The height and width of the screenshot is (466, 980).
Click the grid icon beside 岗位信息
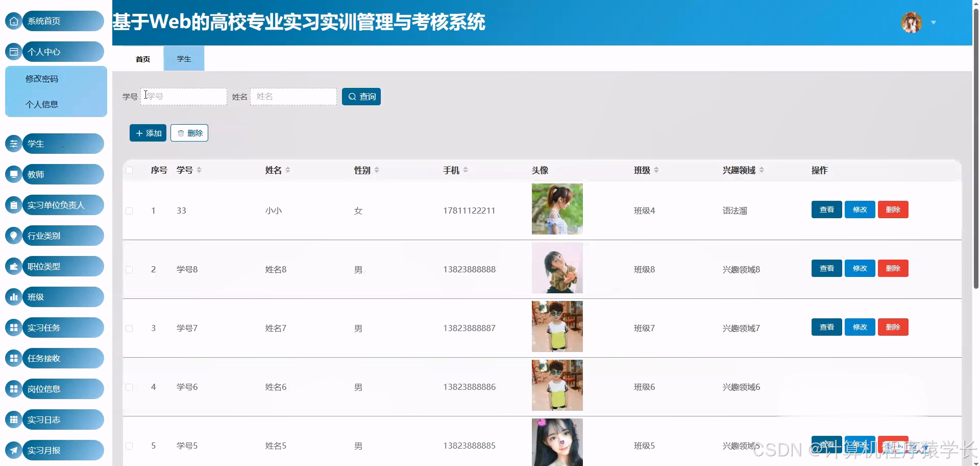(14, 389)
